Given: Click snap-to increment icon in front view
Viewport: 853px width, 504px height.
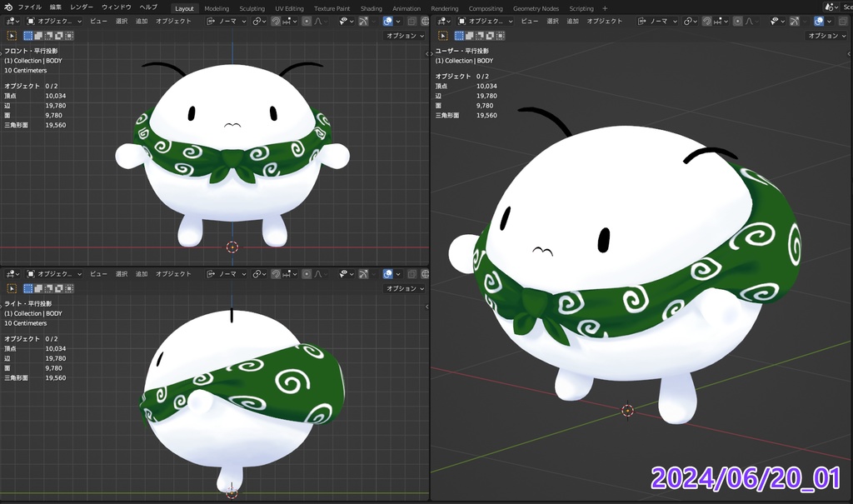Looking at the screenshot, I should [289, 21].
